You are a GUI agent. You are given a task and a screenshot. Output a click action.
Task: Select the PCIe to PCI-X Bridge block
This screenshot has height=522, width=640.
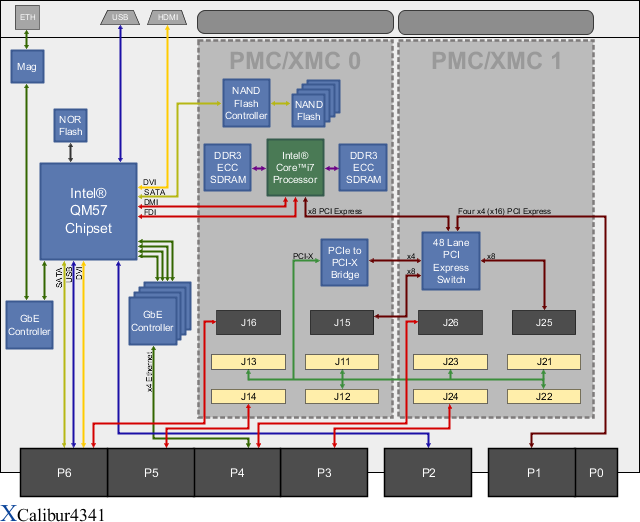coord(344,262)
